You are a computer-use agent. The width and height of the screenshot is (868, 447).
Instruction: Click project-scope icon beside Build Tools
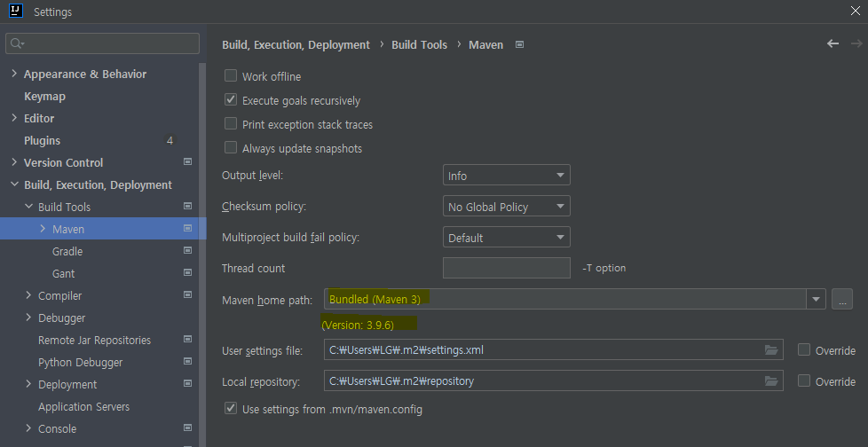tap(187, 206)
